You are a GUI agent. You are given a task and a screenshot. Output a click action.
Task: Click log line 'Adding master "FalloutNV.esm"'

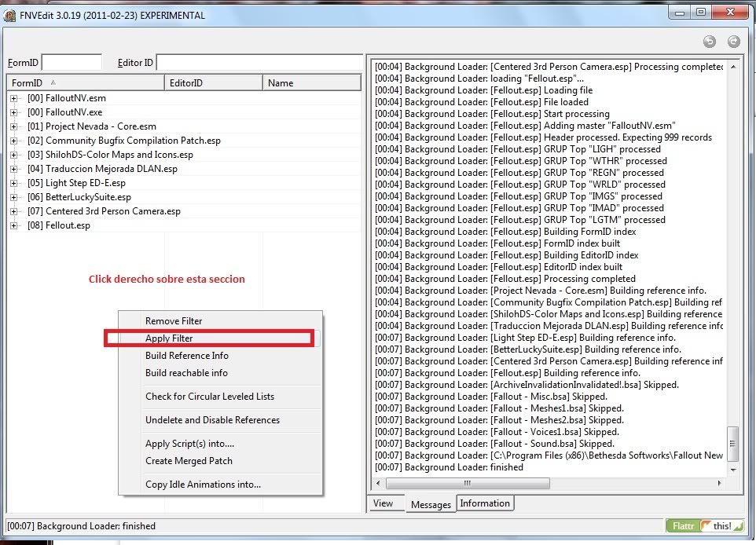[525, 126]
